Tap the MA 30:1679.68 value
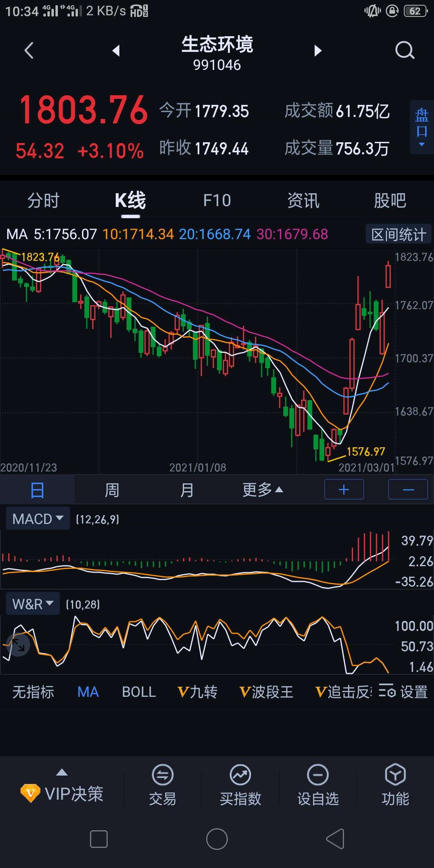This screenshot has height=868, width=434. click(292, 234)
